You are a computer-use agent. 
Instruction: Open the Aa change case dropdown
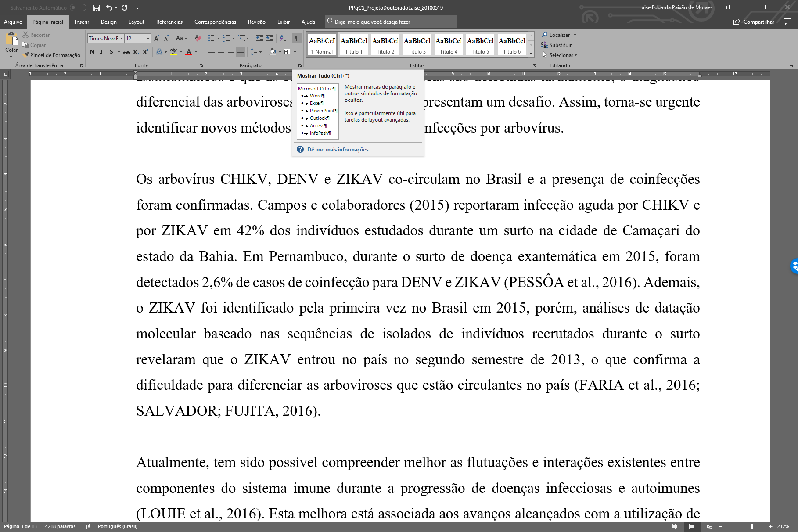(x=181, y=38)
